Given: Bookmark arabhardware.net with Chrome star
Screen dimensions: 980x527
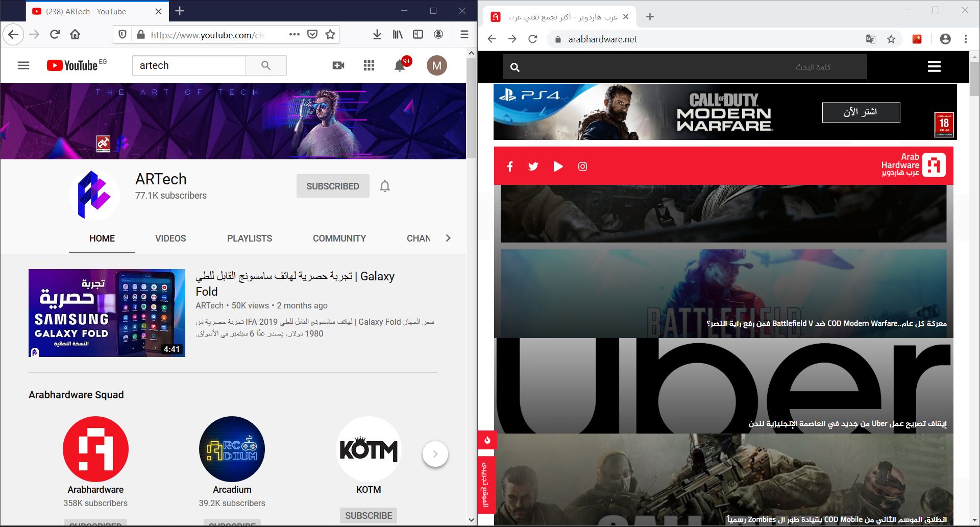Looking at the screenshot, I should (891, 39).
